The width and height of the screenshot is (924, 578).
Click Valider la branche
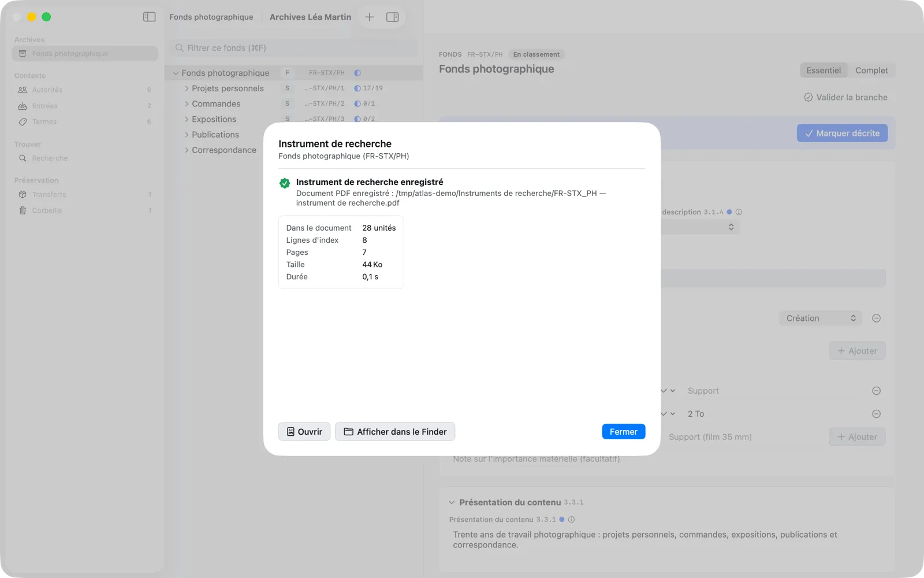click(845, 97)
